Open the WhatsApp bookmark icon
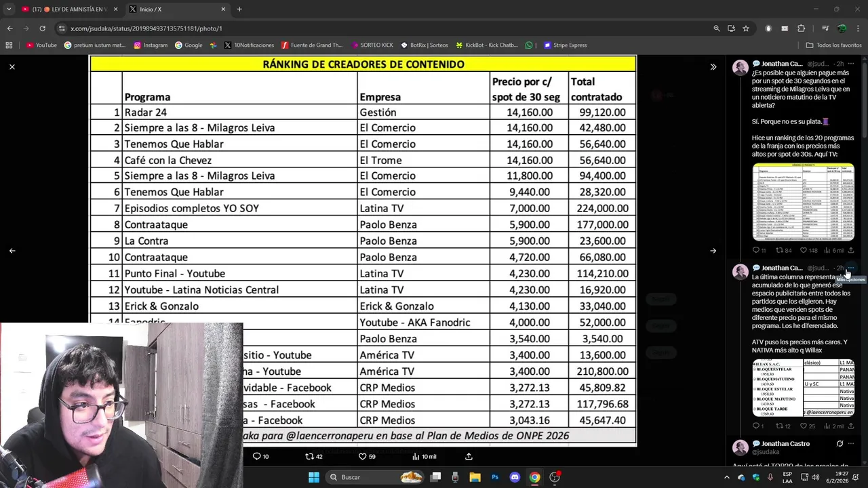The image size is (868, 488). coord(529,45)
